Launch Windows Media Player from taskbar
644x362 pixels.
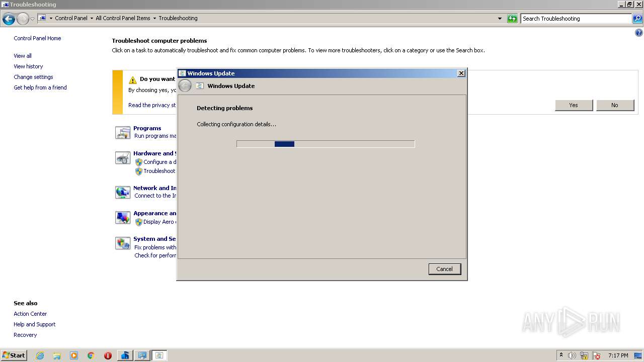pyautogui.click(x=74, y=355)
